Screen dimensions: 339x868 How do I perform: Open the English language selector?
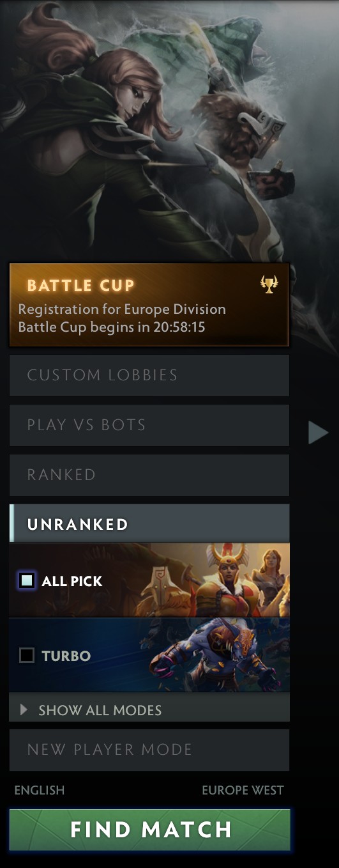[x=40, y=791]
